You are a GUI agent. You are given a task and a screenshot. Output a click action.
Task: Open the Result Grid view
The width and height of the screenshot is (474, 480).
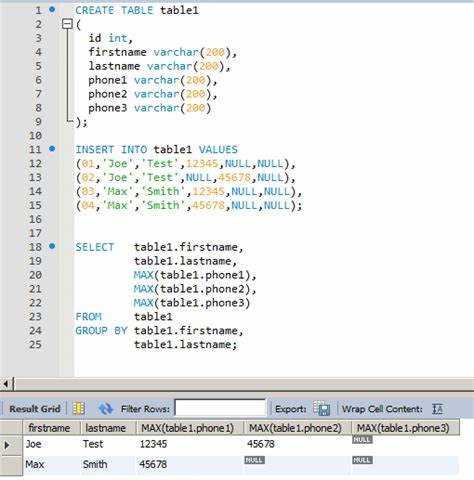35,409
